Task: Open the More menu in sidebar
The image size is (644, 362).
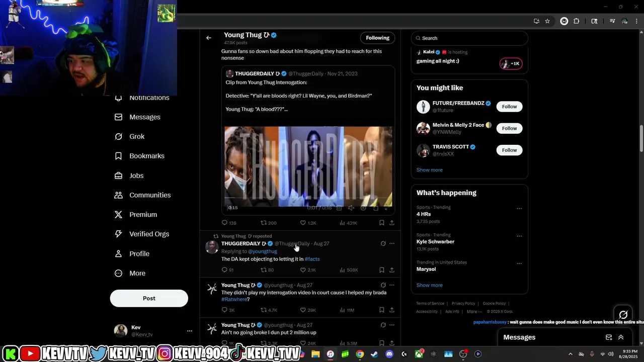Action: coord(130,274)
